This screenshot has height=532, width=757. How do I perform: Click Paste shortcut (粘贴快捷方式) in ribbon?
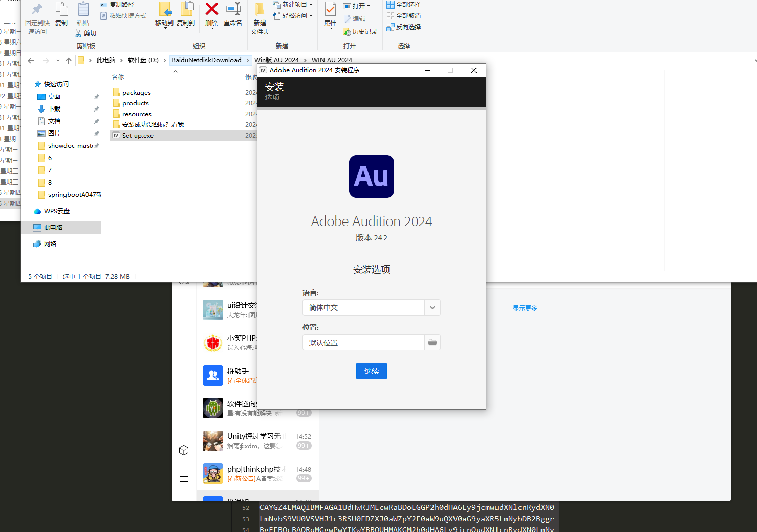click(123, 16)
